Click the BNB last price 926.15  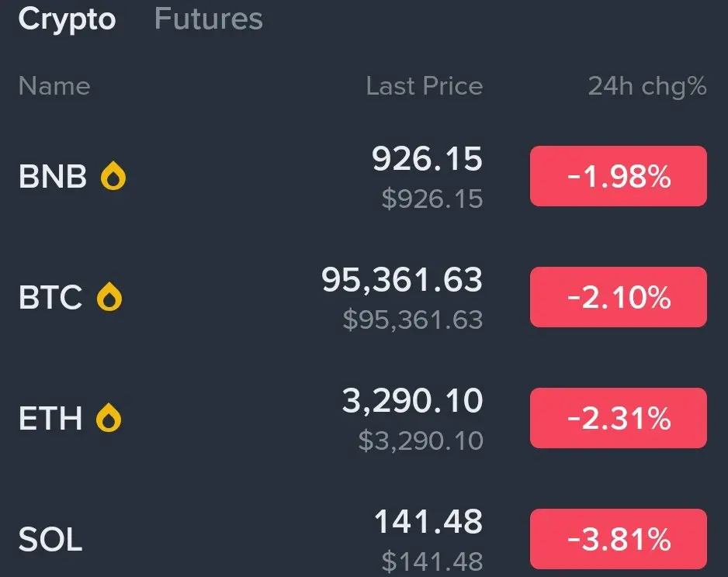click(x=427, y=160)
